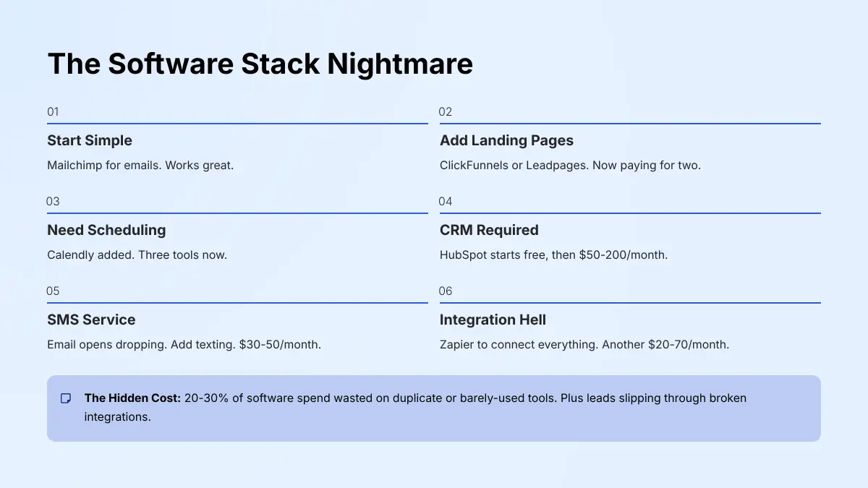The image size is (868, 488).
Task: Click the divider line under the 06 label
Action: 629,302
